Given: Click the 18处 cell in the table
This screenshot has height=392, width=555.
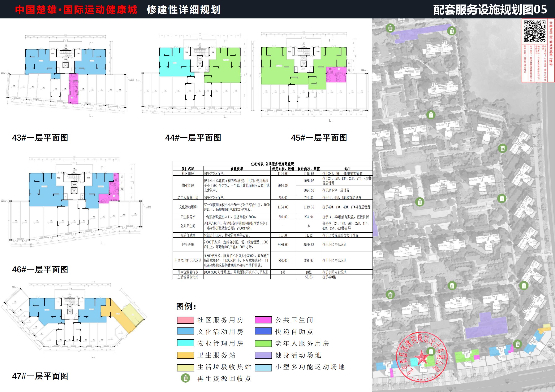Looking at the screenshot, I should pyautogui.click(x=309, y=272).
